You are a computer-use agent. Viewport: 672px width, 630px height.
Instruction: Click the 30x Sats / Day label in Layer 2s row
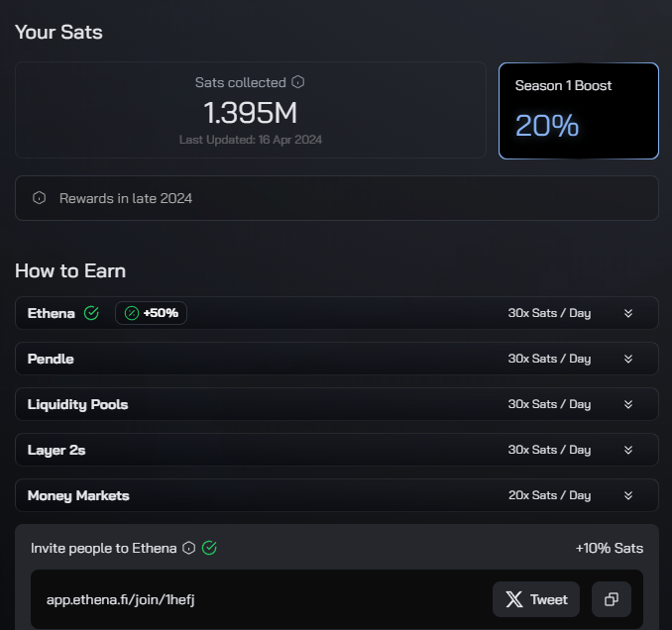click(x=549, y=450)
